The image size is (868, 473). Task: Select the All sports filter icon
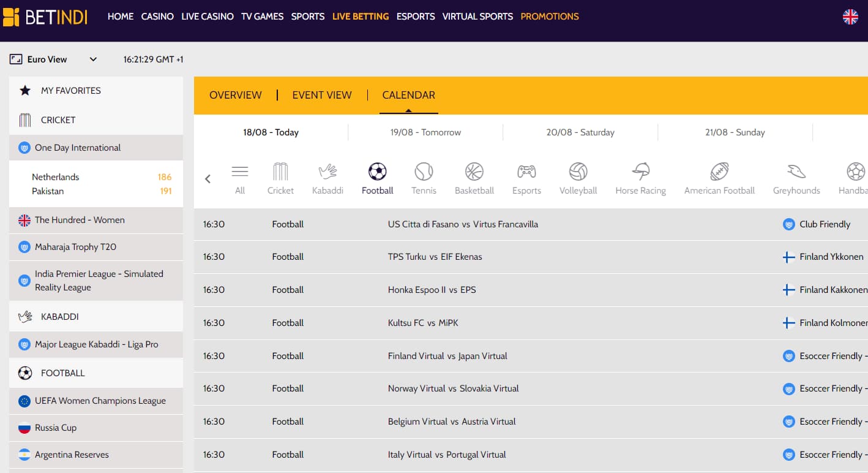pos(240,172)
